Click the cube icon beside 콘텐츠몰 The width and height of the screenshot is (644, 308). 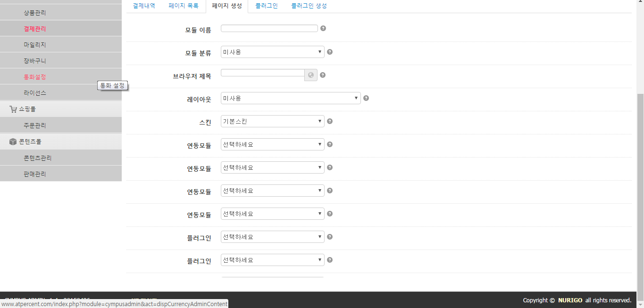12,141
